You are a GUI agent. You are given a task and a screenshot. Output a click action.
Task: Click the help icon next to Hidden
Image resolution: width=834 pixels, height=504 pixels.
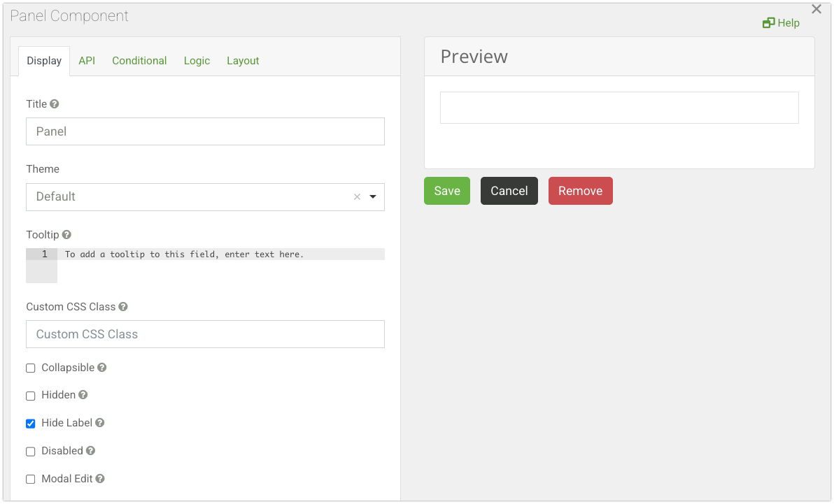pos(83,395)
